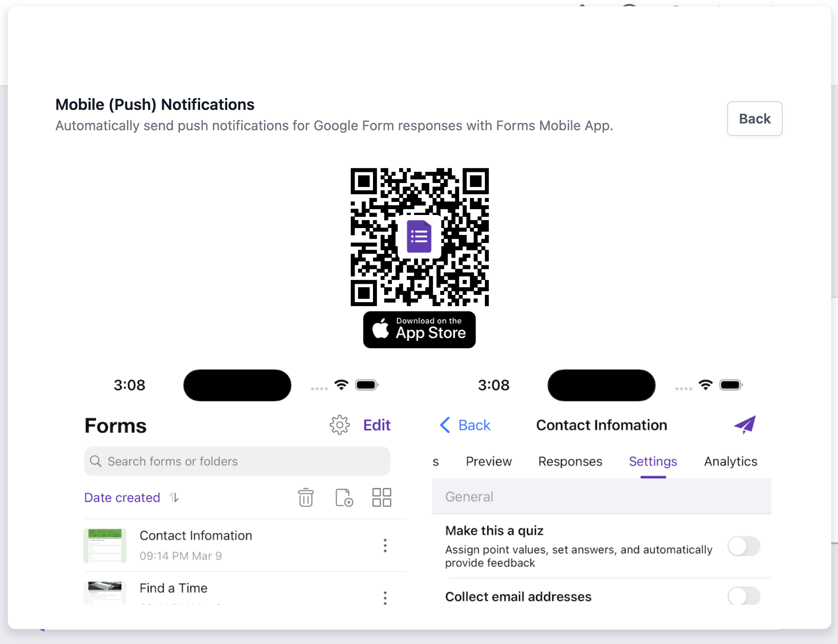Click the magnifier icon in the search bar
The height and width of the screenshot is (644, 838).
(x=96, y=461)
